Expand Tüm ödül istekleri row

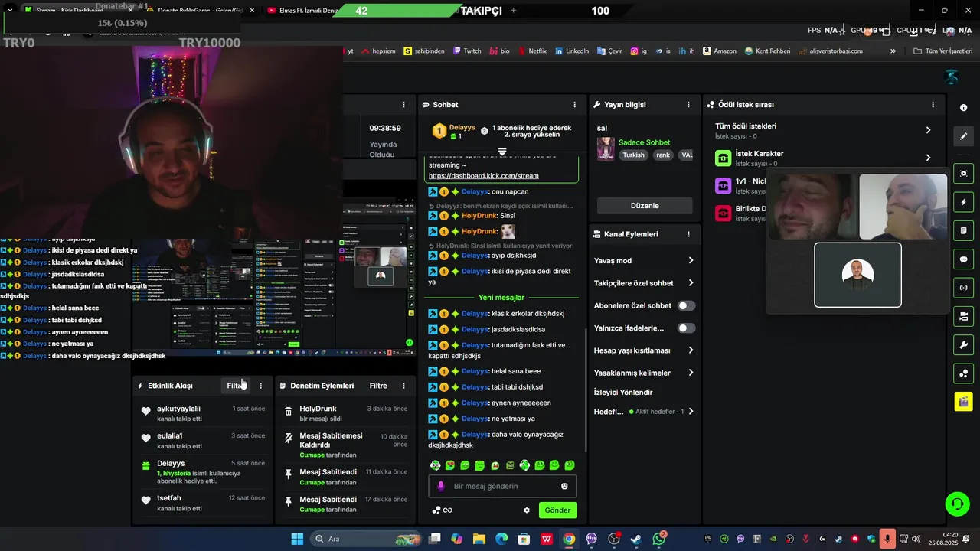pyautogui.click(x=825, y=130)
